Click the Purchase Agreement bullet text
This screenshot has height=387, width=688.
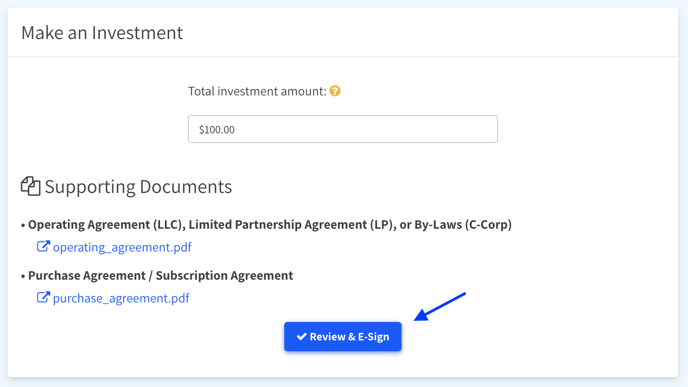pyautogui.click(x=87, y=276)
